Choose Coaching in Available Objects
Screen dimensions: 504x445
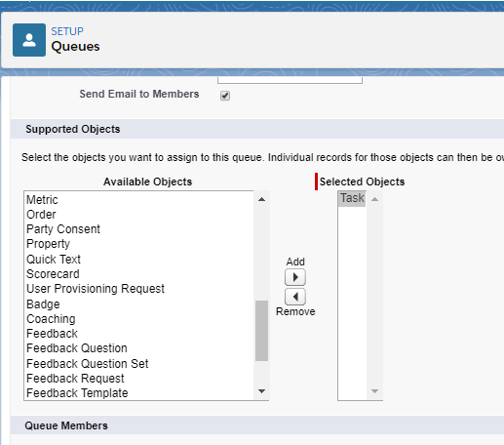[51, 319]
